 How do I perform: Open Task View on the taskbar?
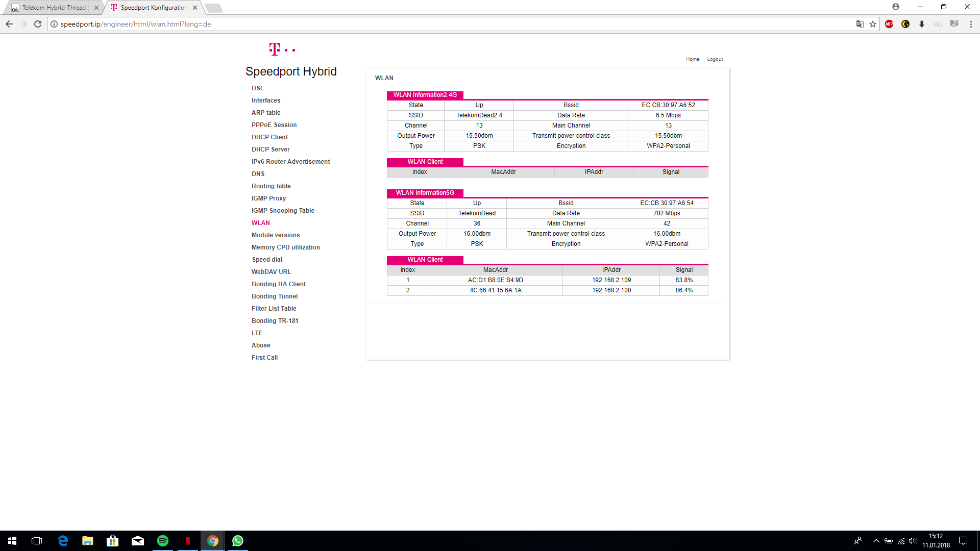37,541
